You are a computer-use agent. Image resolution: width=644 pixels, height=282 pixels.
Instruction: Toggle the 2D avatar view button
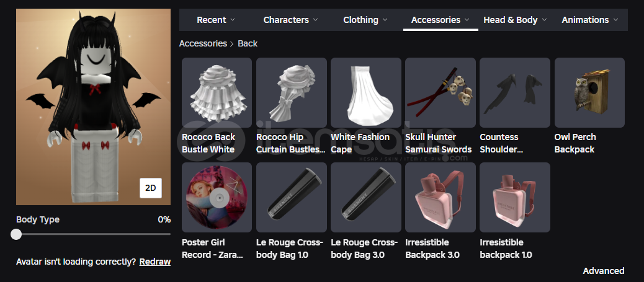click(x=151, y=188)
